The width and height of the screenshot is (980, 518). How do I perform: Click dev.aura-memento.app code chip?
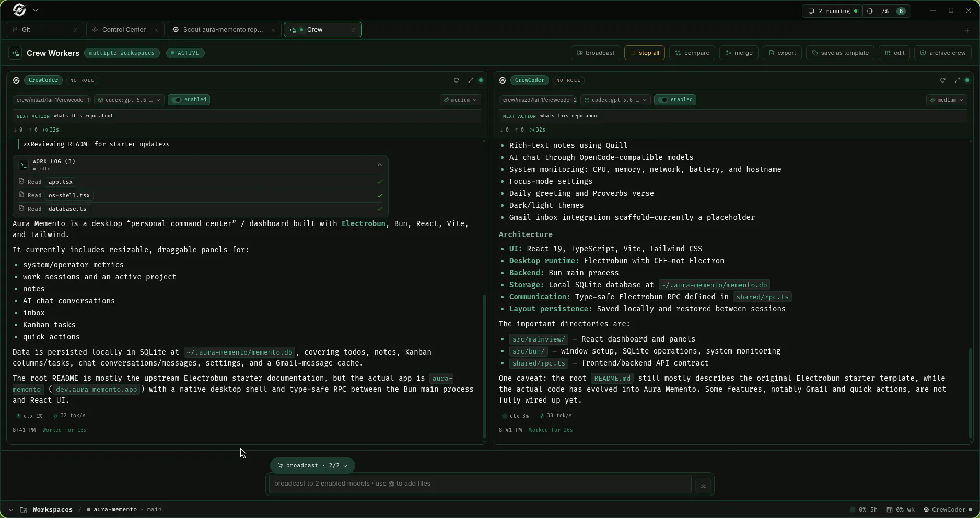pyautogui.click(x=97, y=390)
